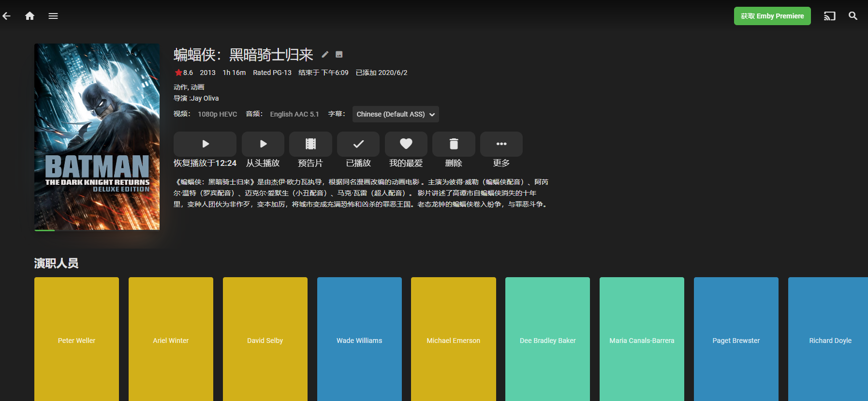Image resolution: width=868 pixels, height=401 pixels.
Task: Edit metadata with the pencil icon
Action: [325, 54]
